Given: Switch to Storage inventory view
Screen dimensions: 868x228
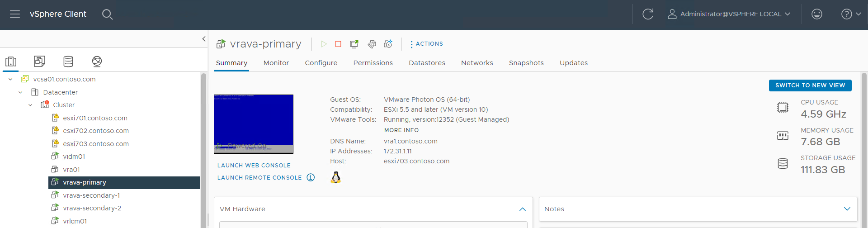Looking at the screenshot, I should tap(68, 61).
